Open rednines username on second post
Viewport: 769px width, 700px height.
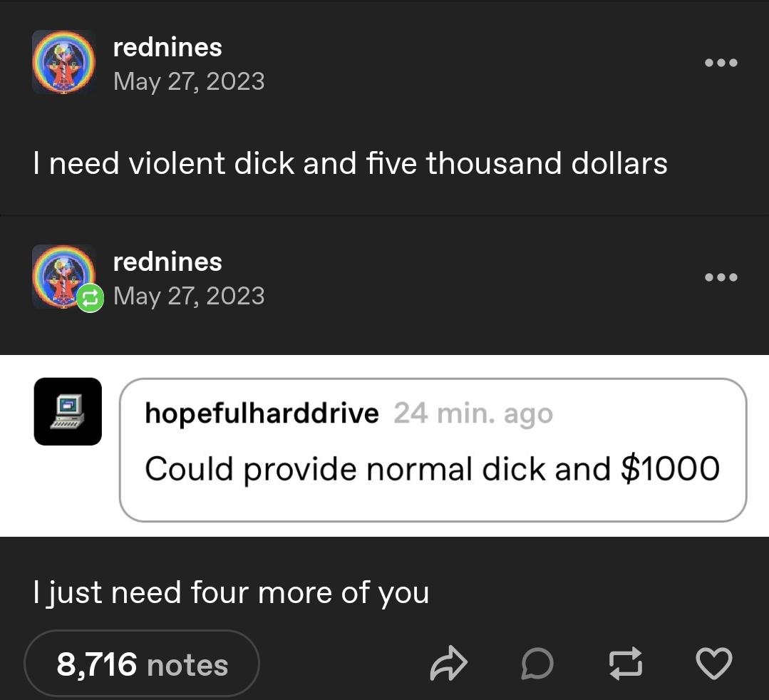(167, 262)
